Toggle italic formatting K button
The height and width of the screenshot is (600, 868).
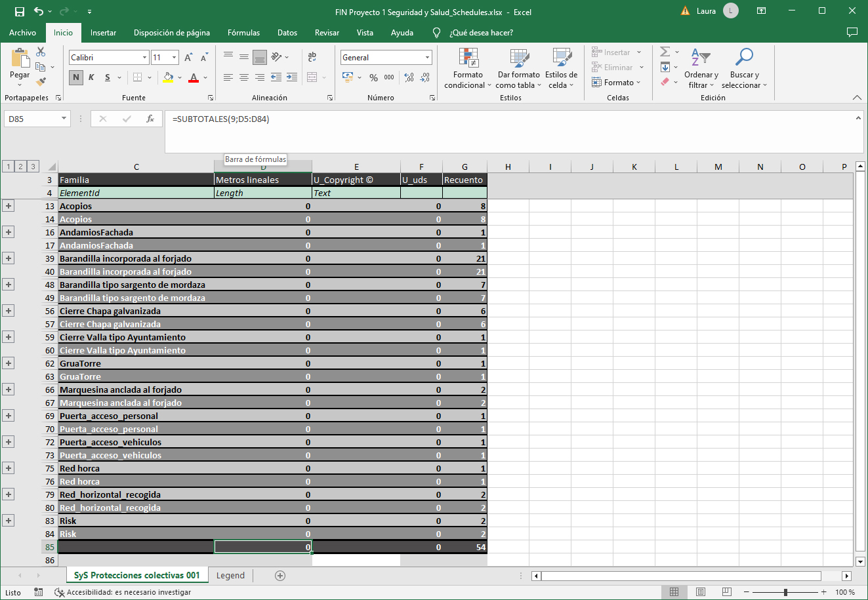coord(91,77)
